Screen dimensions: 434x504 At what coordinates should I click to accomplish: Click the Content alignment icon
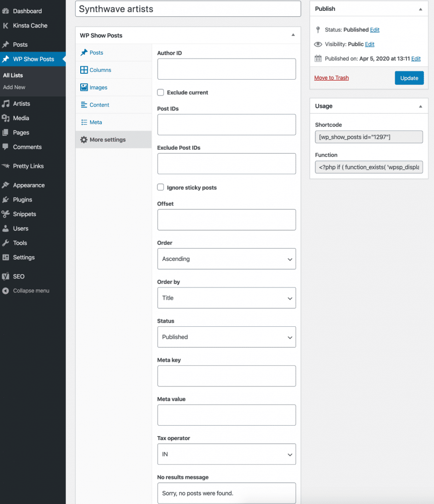pyautogui.click(x=84, y=104)
